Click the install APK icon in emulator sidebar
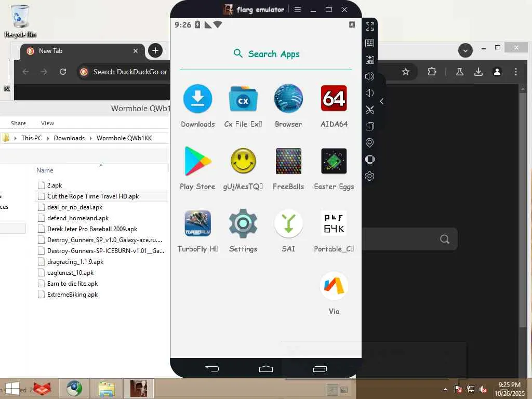The width and height of the screenshot is (532, 399). (370, 60)
